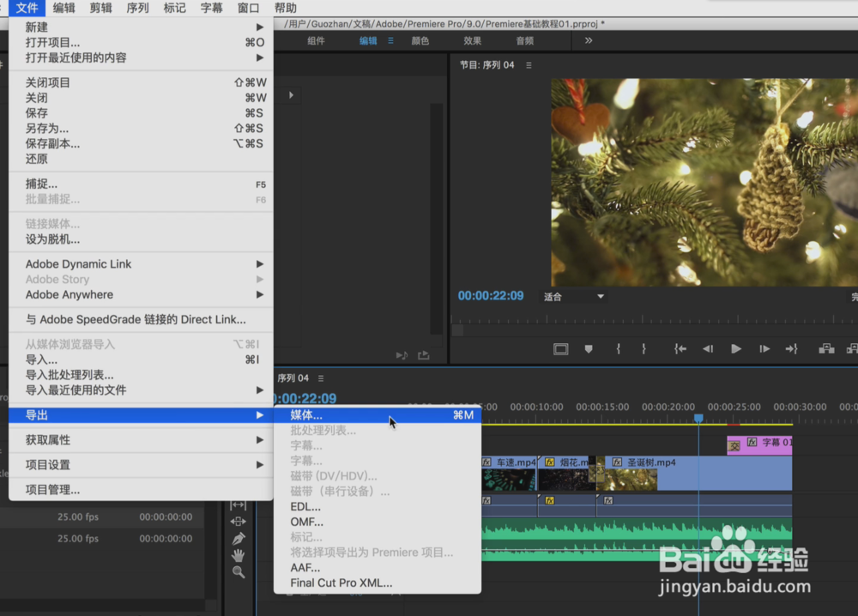Open the 序列 04 timeline panel menu
Image resolution: width=858 pixels, height=616 pixels.
(x=321, y=378)
